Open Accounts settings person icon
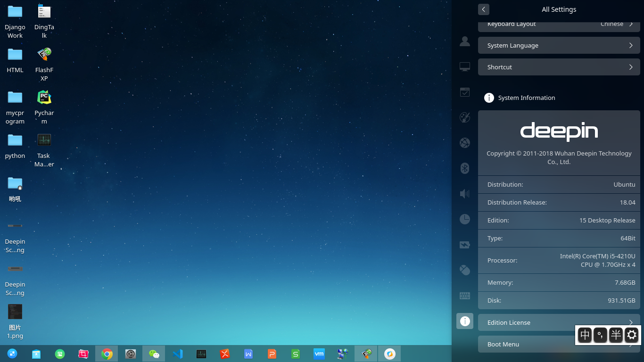Screen dimensions: 644x362 (x=465, y=41)
